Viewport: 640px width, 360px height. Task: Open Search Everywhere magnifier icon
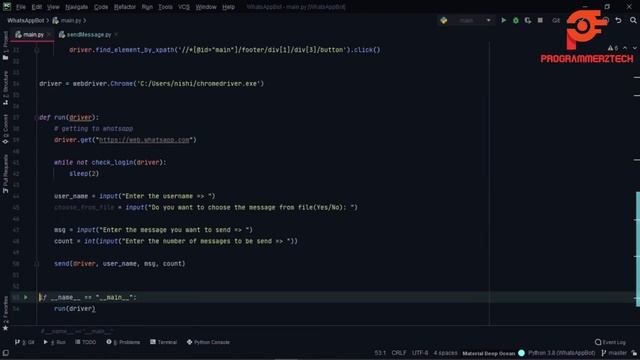[633, 20]
